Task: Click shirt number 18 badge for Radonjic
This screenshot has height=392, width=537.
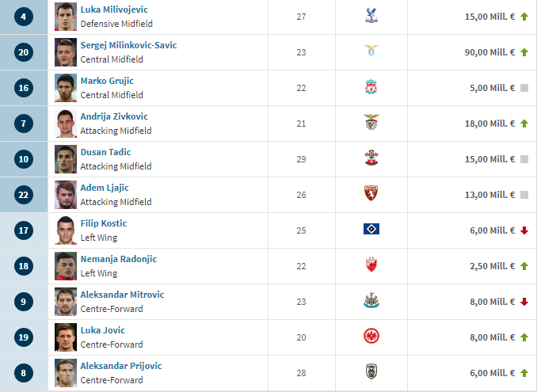Action: coord(24,266)
